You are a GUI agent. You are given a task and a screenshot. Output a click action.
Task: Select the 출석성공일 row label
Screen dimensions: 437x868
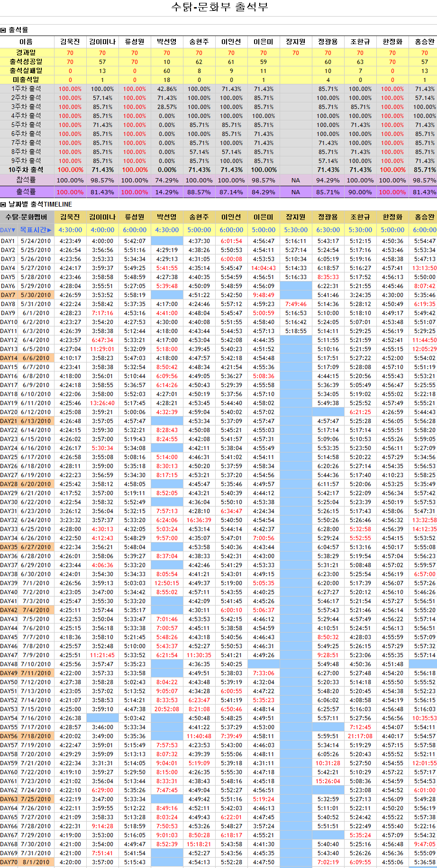(26, 62)
